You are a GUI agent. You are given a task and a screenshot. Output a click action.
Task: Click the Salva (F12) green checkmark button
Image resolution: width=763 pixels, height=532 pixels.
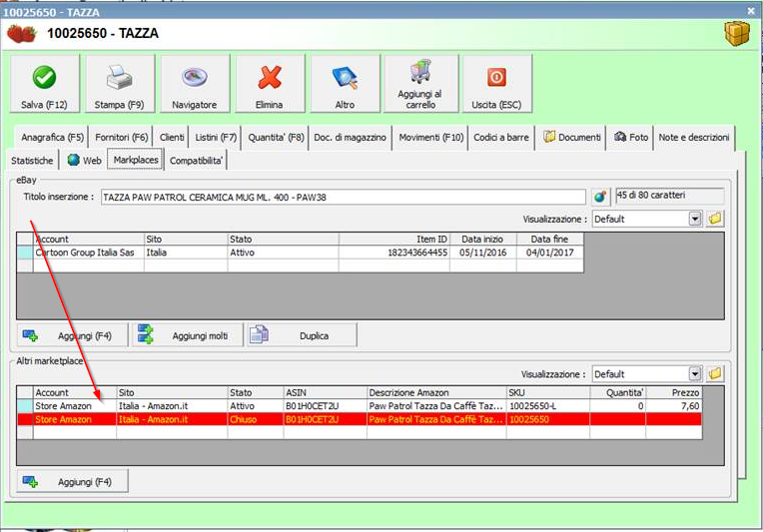[x=44, y=84]
